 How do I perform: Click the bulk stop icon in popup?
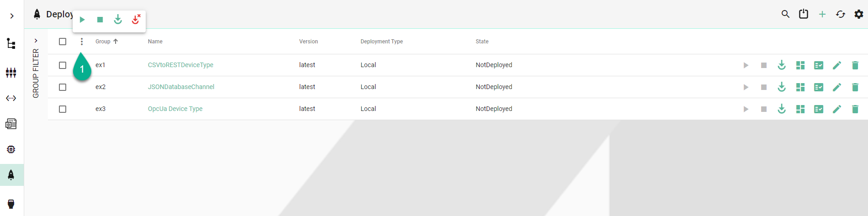pos(100,20)
